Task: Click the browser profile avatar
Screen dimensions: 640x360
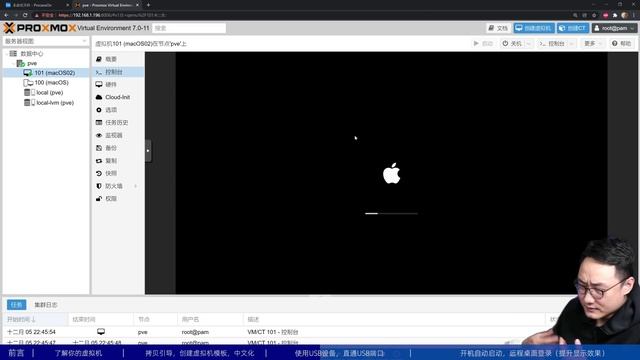Action: tap(624, 15)
